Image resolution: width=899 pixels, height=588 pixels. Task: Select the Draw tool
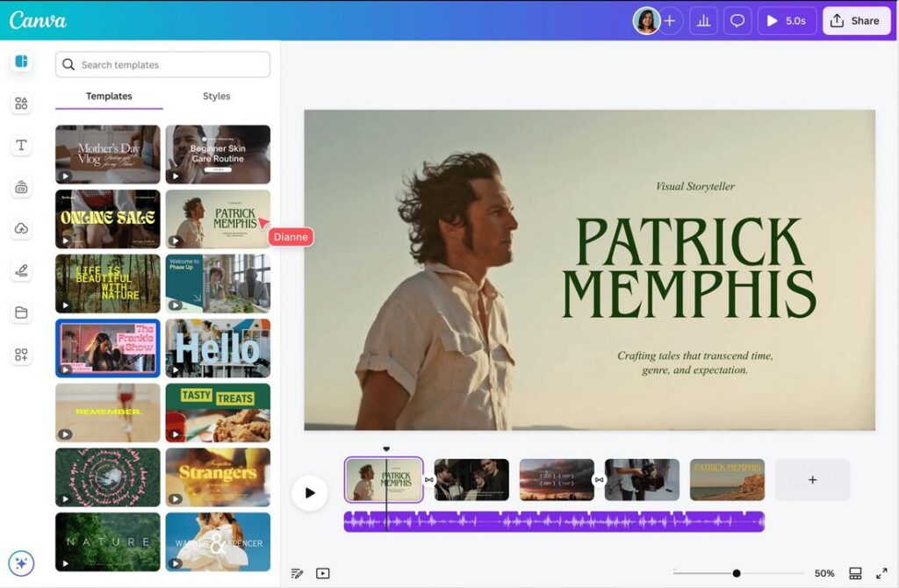21,270
